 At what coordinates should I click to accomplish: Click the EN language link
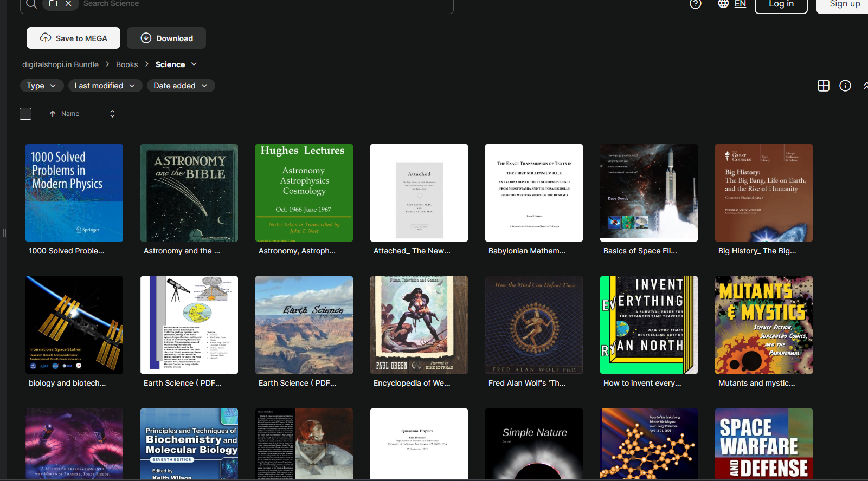click(x=740, y=4)
